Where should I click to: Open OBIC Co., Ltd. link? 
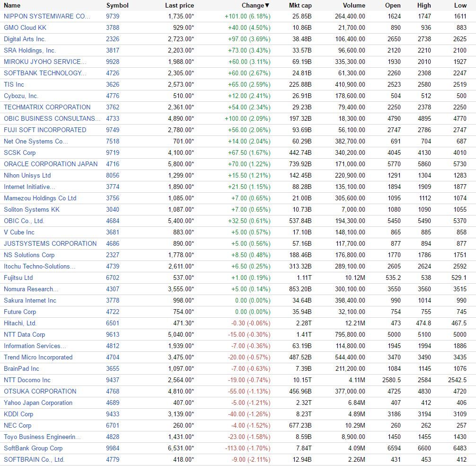click(x=24, y=221)
